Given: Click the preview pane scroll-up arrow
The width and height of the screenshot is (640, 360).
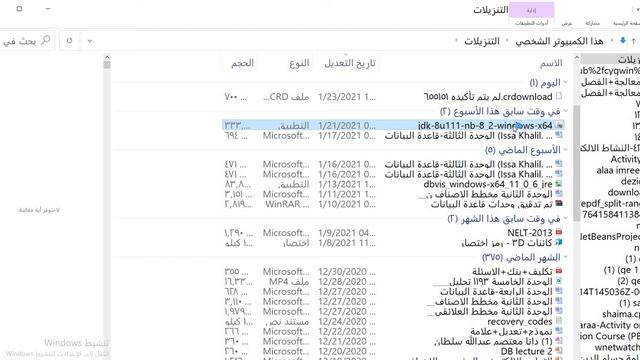Looking at the screenshot, I should (x=107, y=58).
